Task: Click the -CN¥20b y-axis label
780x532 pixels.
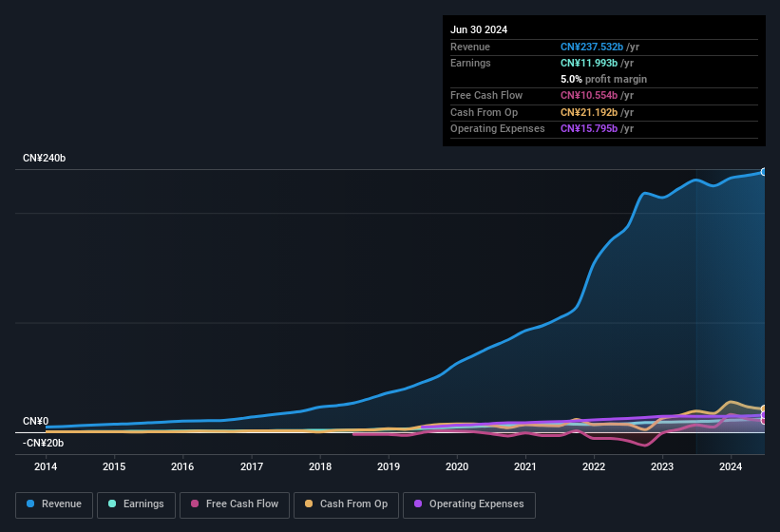Action: pyautogui.click(x=44, y=443)
